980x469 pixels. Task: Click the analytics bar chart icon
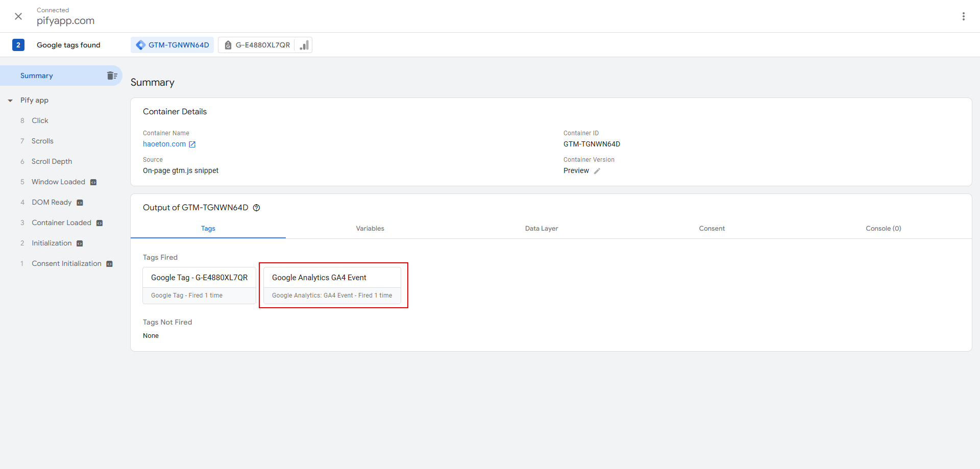click(304, 45)
